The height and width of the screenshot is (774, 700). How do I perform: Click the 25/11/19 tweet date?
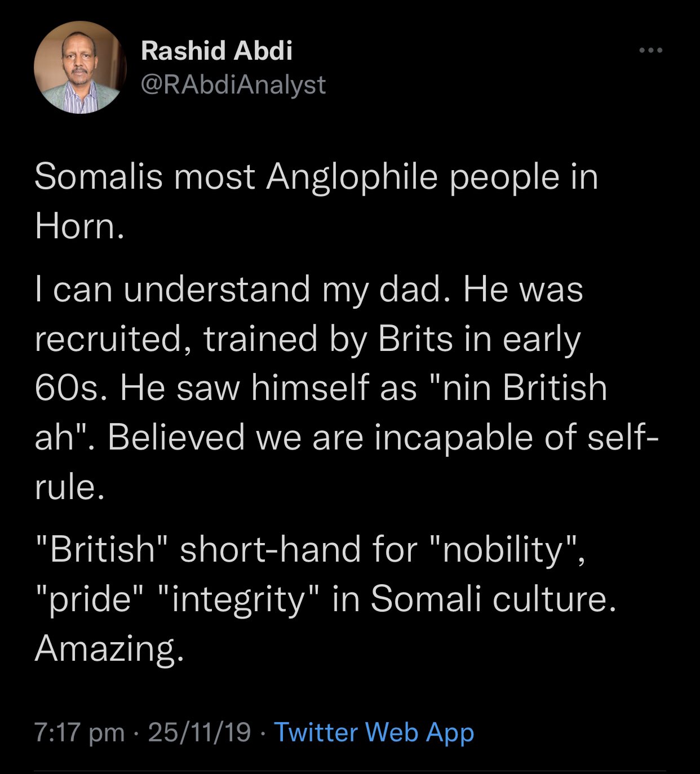point(199,732)
